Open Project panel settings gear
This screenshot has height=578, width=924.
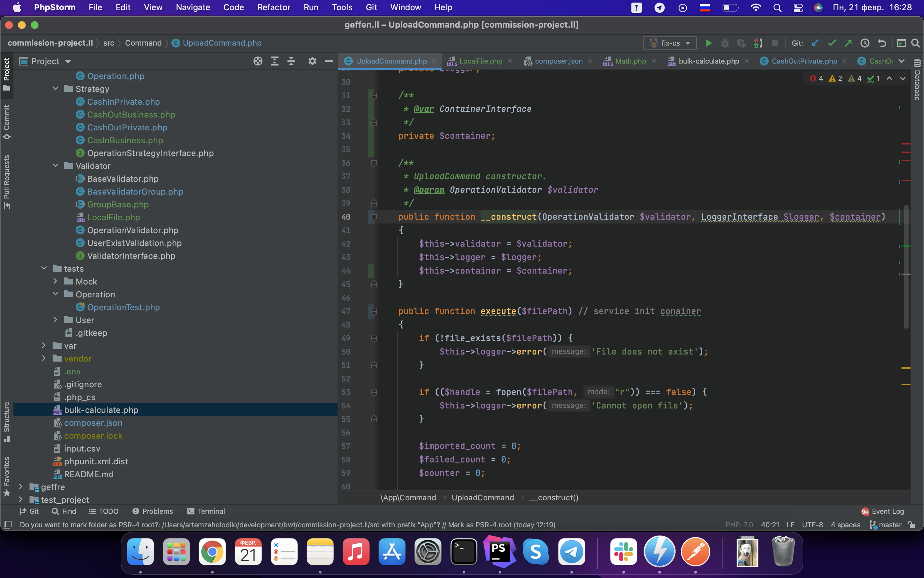312,61
